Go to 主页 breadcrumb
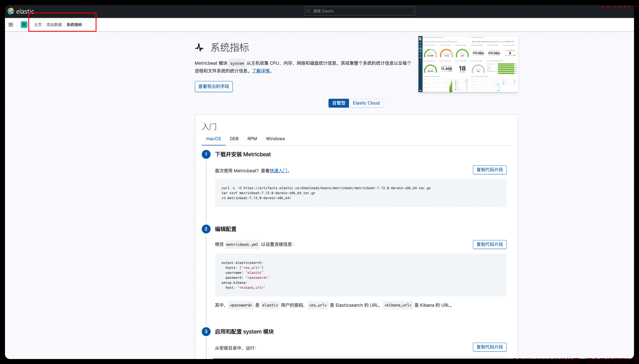This screenshot has width=639, height=364. click(x=38, y=24)
